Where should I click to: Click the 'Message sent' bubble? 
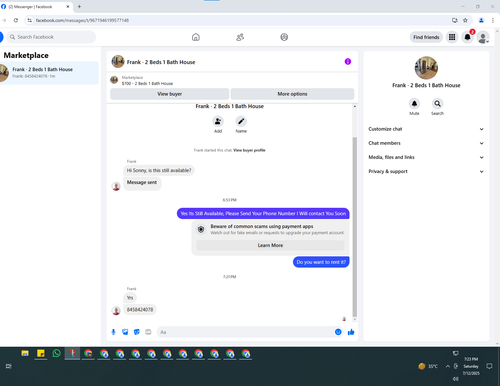142,183
